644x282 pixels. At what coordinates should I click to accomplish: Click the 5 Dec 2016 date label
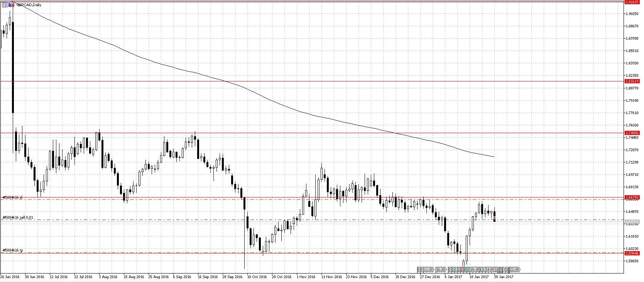(x=380, y=277)
